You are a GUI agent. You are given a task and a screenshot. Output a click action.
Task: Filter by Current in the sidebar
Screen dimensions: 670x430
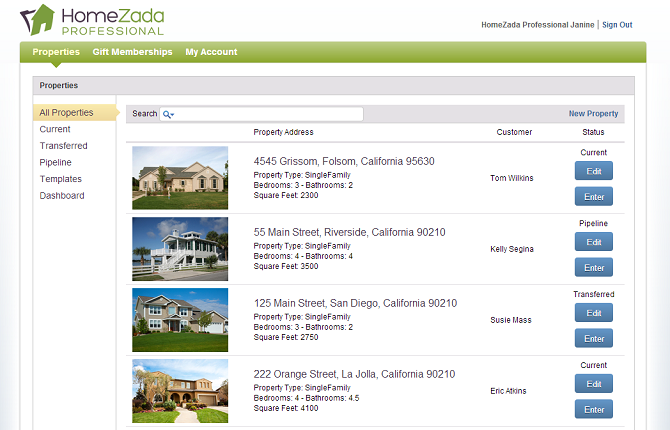55,129
